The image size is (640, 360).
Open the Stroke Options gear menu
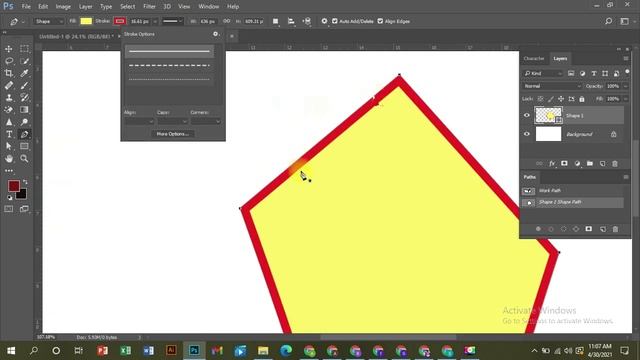click(216, 34)
